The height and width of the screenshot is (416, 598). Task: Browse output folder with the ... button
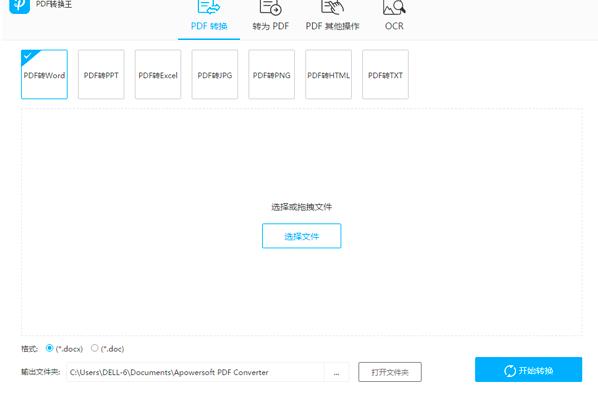(x=336, y=373)
